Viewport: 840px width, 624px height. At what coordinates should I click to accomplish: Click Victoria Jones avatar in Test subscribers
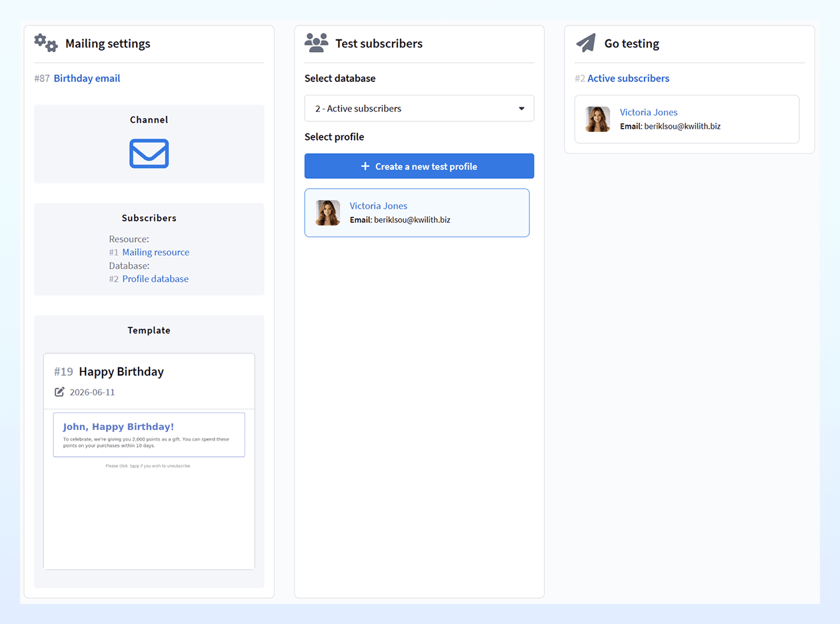328,213
